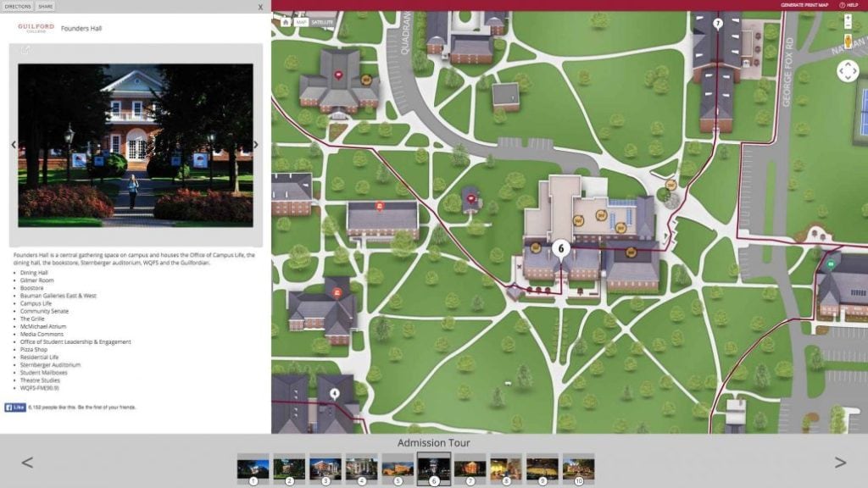
Task: Select the yellow Street View pegman icon
Action: [x=848, y=42]
